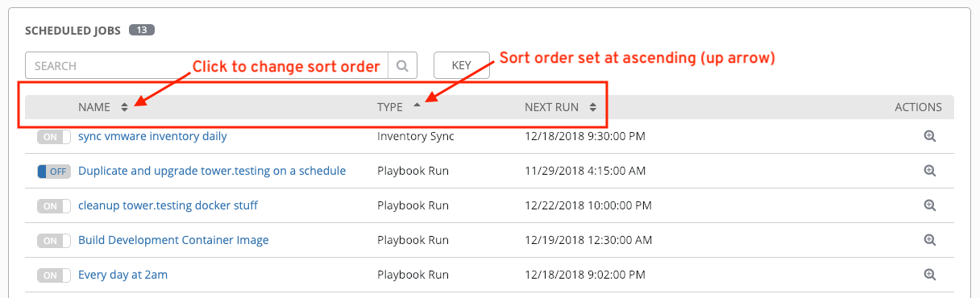The height and width of the screenshot is (298, 980).
Task: Click Playbook Run type for Every day at 2am
Action: [413, 275]
